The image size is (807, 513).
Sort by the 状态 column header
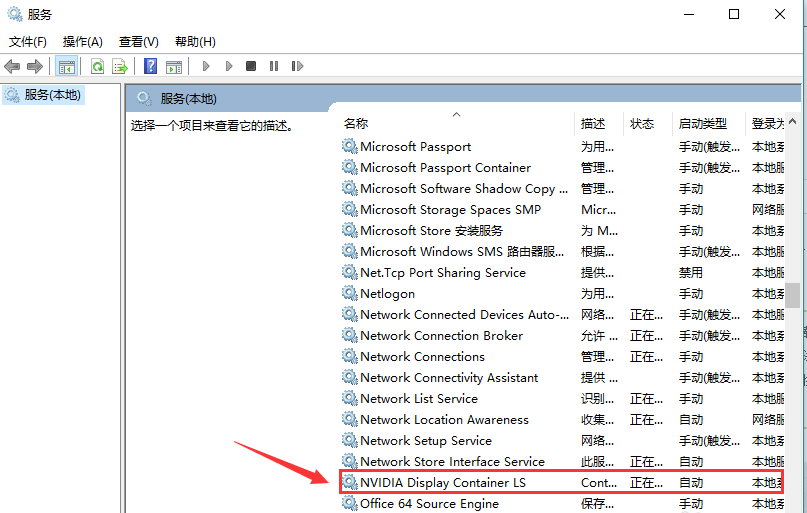point(642,124)
